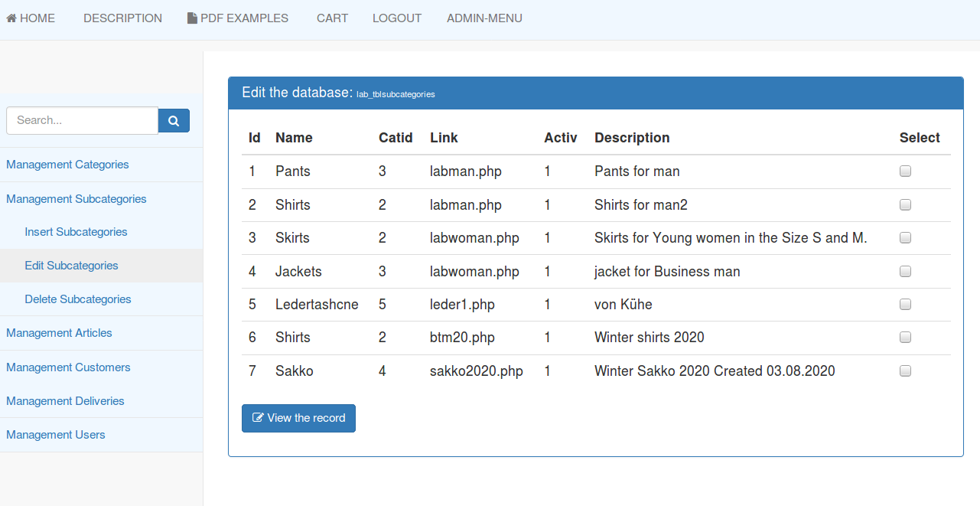Viewport: 980px width, 506px height.
Task: Click the Pants for man description
Action: click(637, 171)
